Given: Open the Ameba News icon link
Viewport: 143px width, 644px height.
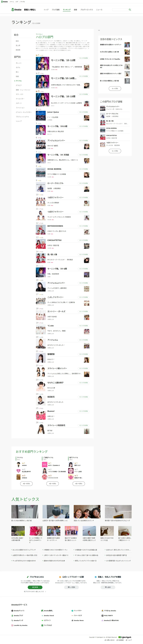Looking at the screenshot, I should click(72, 620).
